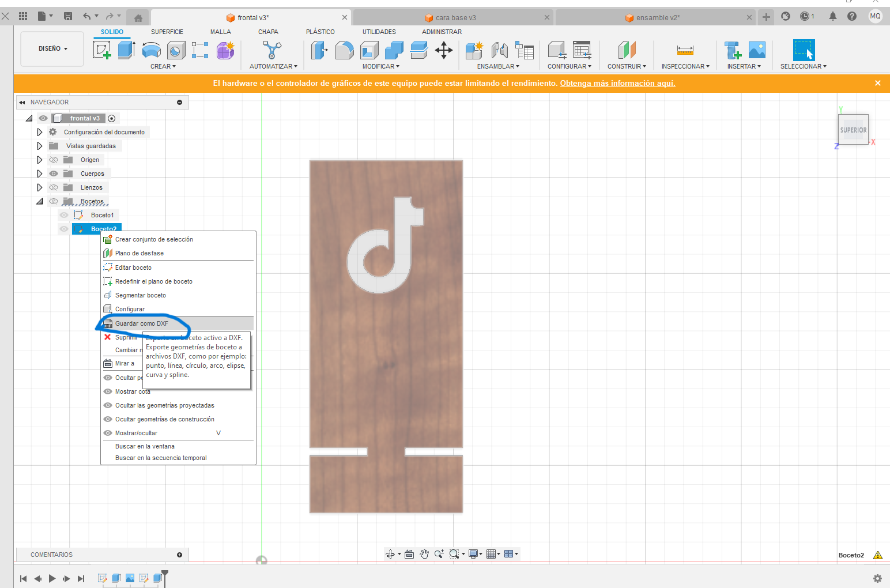890x588 pixels.
Task: Expand Configuración del documento node
Action: click(x=39, y=132)
